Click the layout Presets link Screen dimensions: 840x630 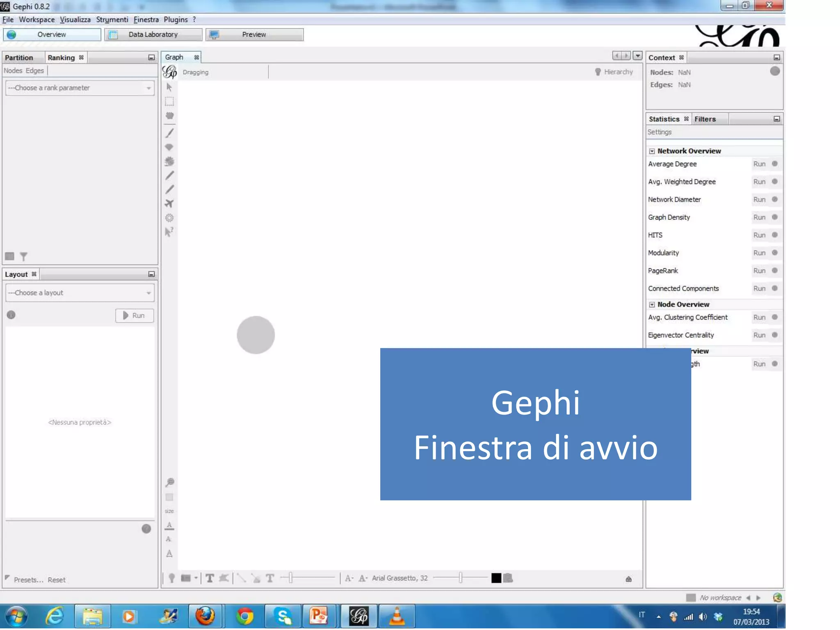(x=28, y=580)
